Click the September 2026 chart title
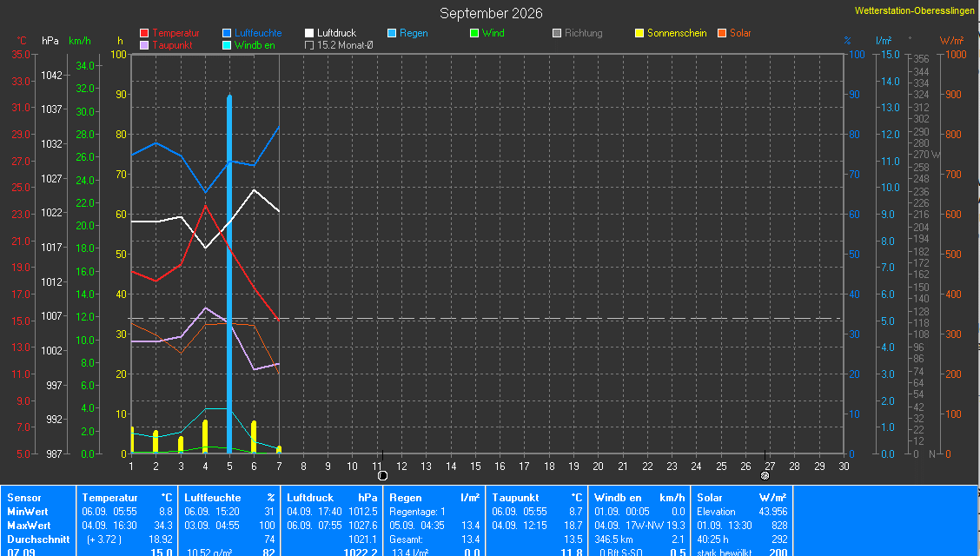The image size is (980, 556). click(x=491, y=13)
